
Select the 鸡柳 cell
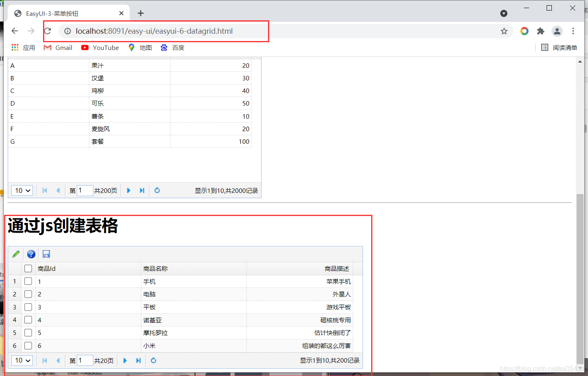coord(130,91)
